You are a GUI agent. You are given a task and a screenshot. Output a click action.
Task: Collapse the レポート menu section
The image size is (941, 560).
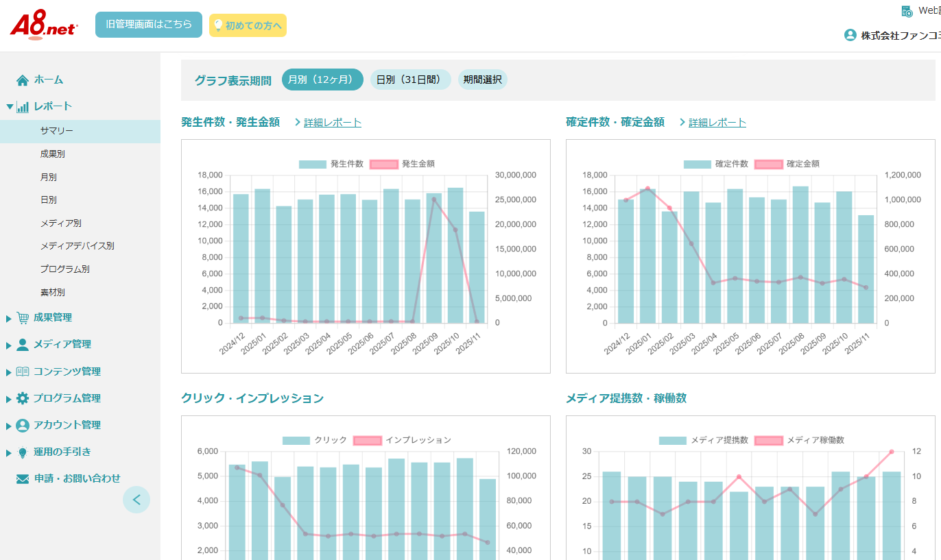(10, 107)
